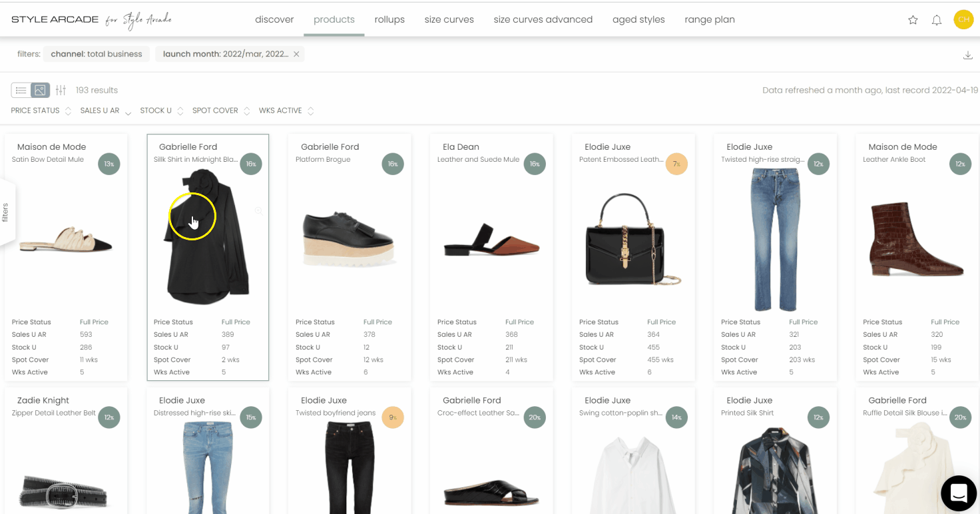Image resolution: width=980 pixels, height=514 pixels.
Task: Switch to list view layout
Action: point(21,89)
